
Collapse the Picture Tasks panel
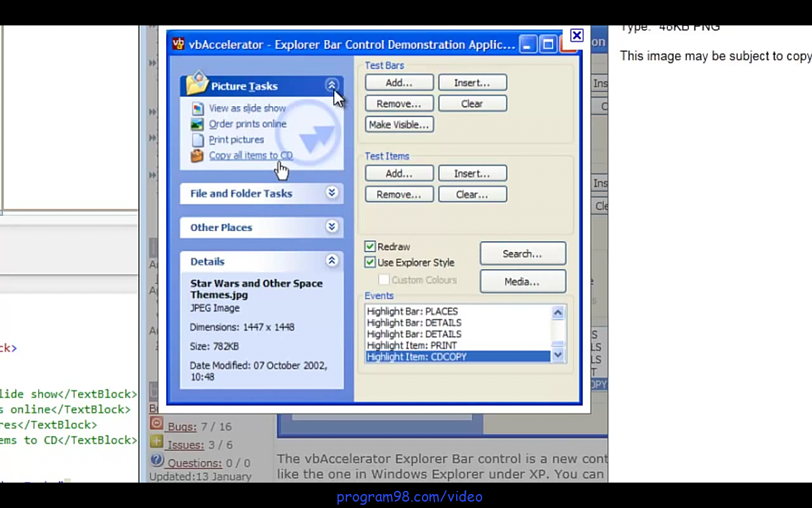click(x=332, y=85)
